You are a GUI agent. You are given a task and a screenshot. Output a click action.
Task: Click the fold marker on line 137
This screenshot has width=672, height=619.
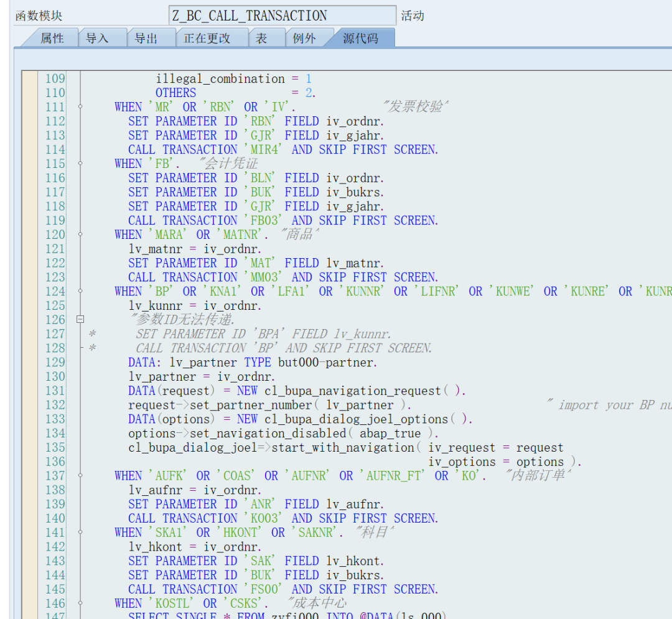click(x=80, y=475)
